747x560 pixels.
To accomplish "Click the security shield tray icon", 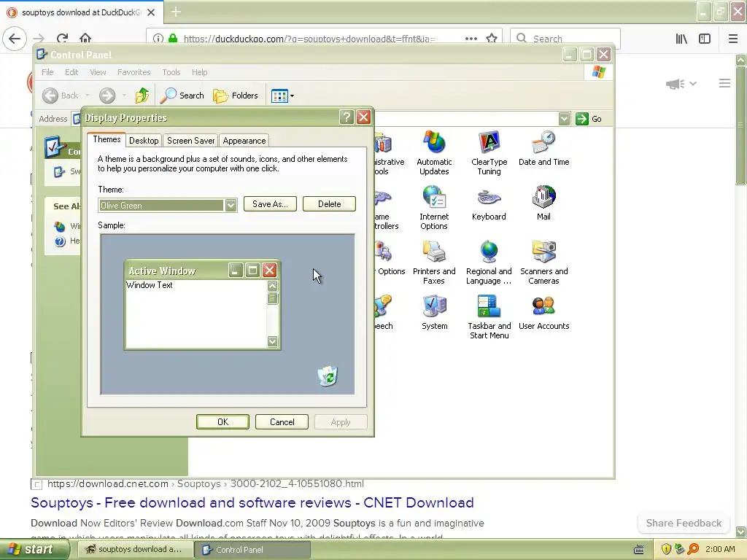I will pos(666,550).
